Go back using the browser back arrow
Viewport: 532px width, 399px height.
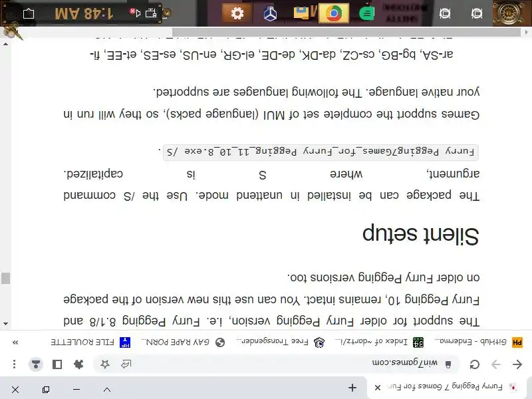517,364
